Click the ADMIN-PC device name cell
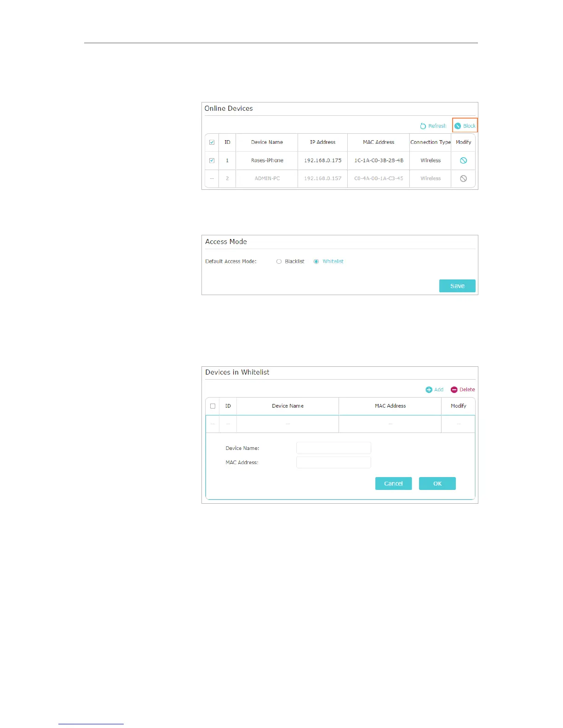 [x=267, y=178]
